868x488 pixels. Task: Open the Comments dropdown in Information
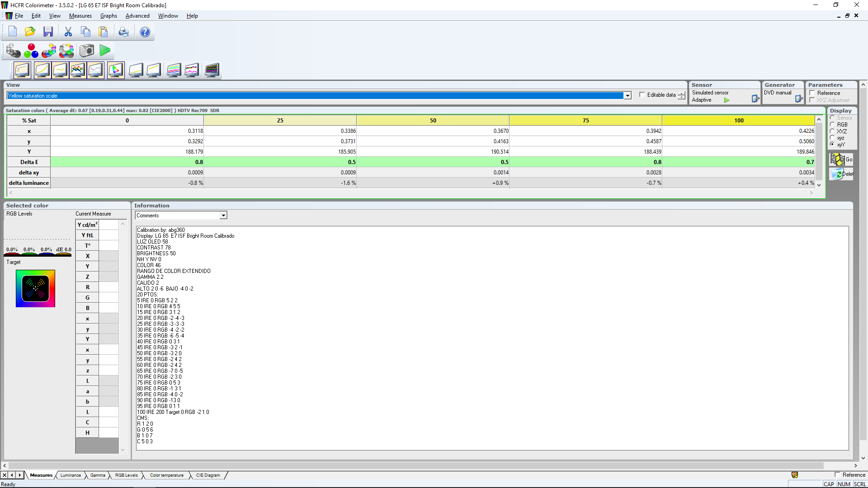(223, 216)
